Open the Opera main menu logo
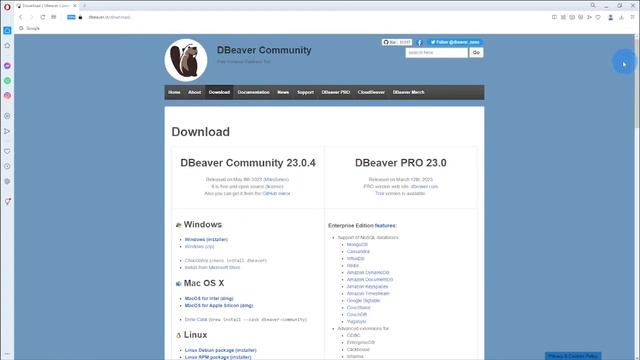 pyautogui.click(x=7, y=7)
